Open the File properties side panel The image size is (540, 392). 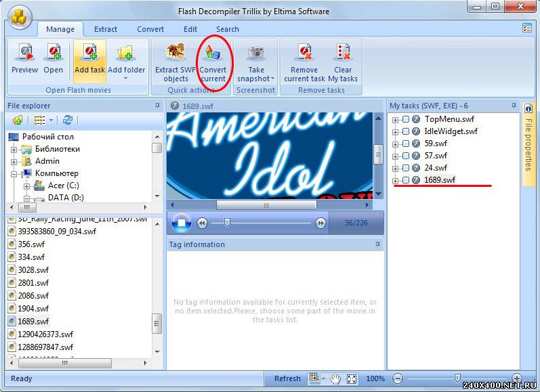(528, 145)
